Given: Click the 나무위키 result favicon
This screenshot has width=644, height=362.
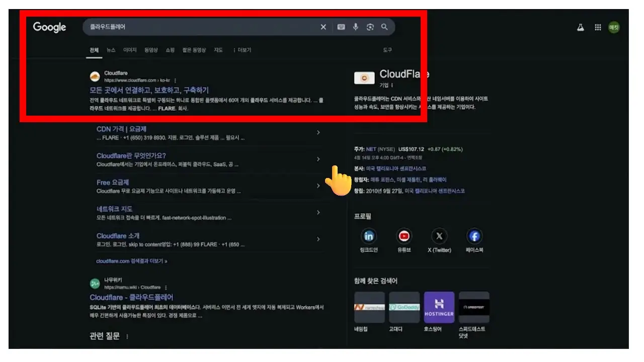Looking at the screenshot, I should (95, 284).
